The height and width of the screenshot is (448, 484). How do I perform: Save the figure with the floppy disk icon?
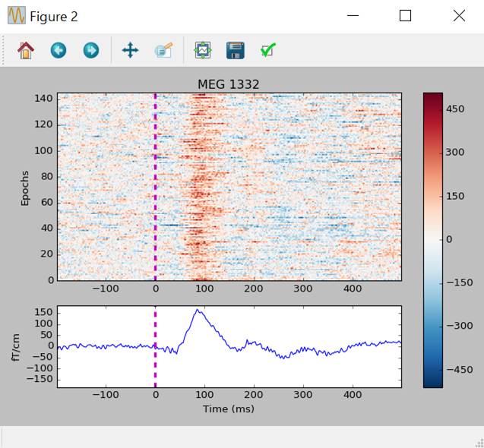point(236,51)
